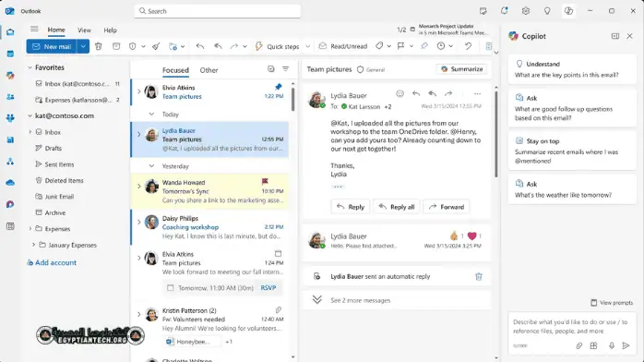644x362 pixels.
Task: Click the Reply button under the message
Action: pyautogui.click(x=351, y=207)
